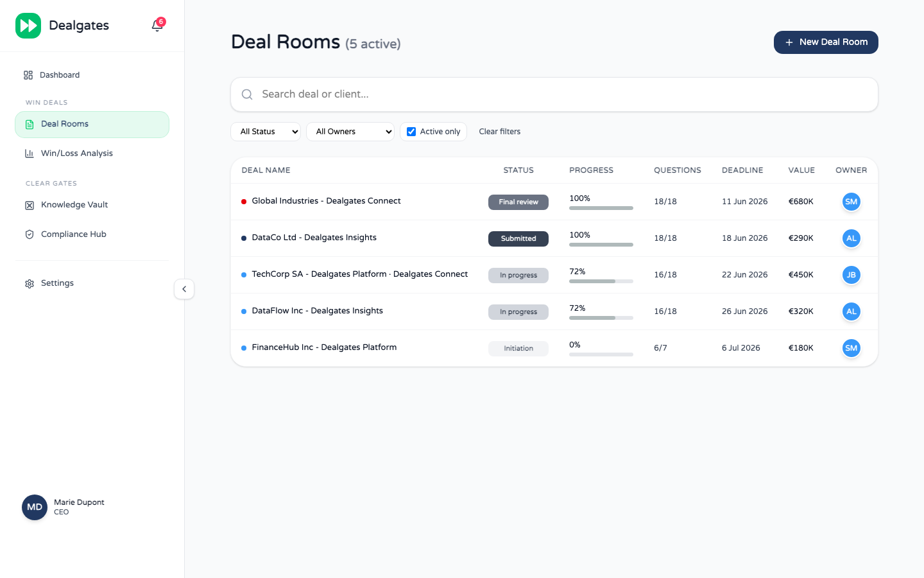Click the plus icon in New Deal Room

(x=789, y=42)
